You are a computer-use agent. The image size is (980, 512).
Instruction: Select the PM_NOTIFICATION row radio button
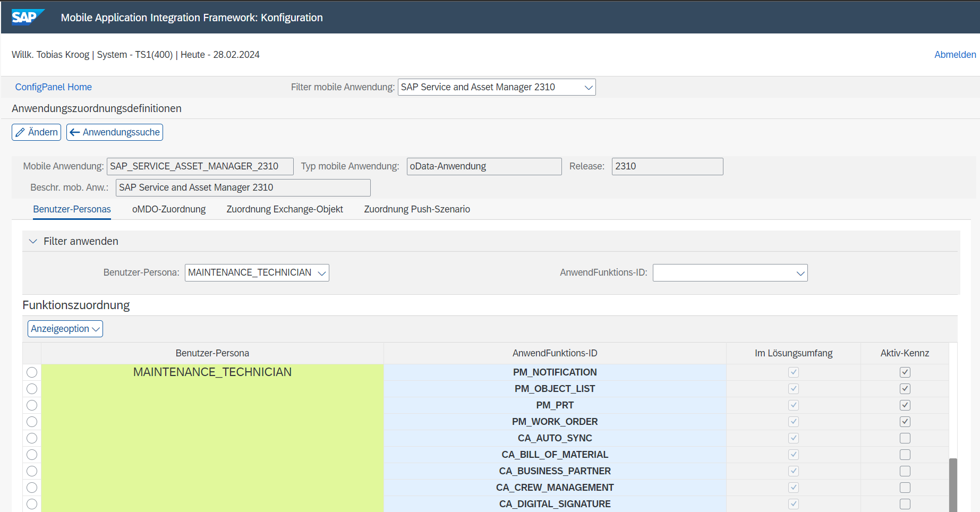[x=32, y=372]
